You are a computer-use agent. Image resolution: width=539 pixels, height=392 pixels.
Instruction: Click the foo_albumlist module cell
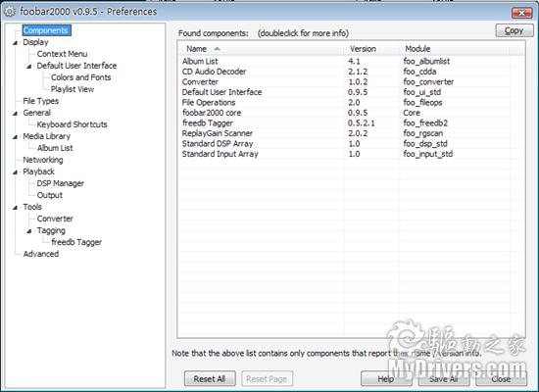coord(426,62)
